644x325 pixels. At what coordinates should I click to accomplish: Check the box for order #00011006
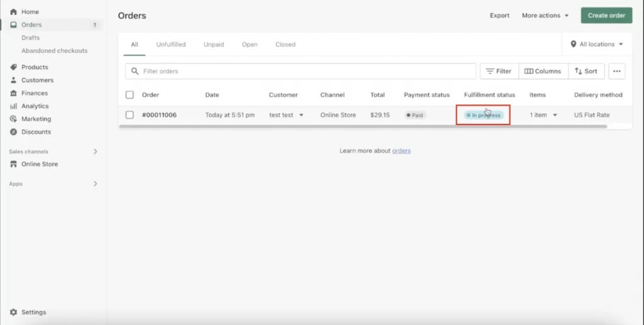coord(130,115)
